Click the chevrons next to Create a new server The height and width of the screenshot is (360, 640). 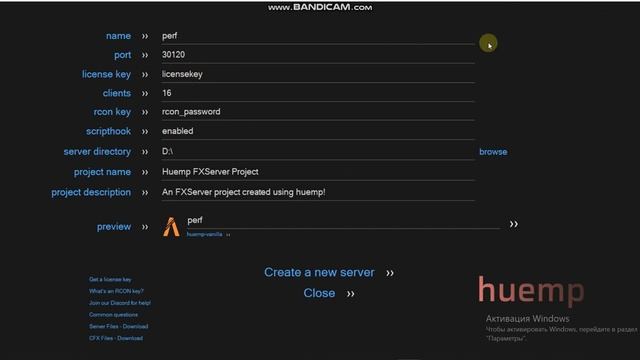coord(390,273)
